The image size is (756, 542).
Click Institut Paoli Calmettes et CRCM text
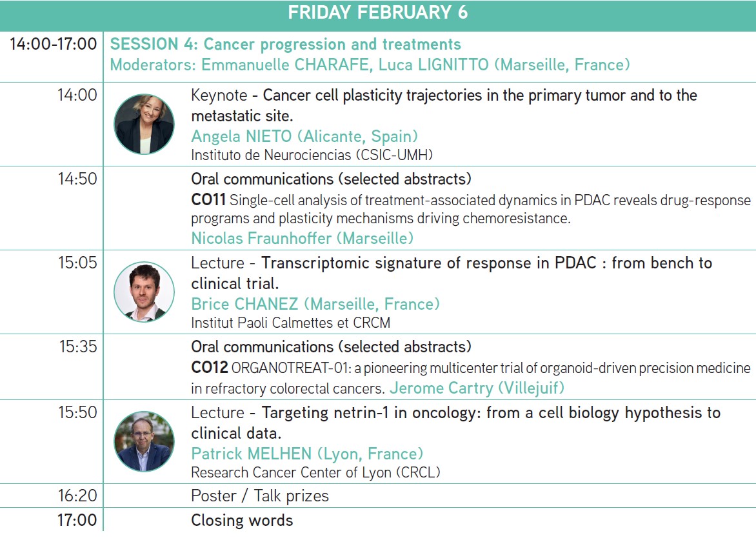click(x=290, y=322)
